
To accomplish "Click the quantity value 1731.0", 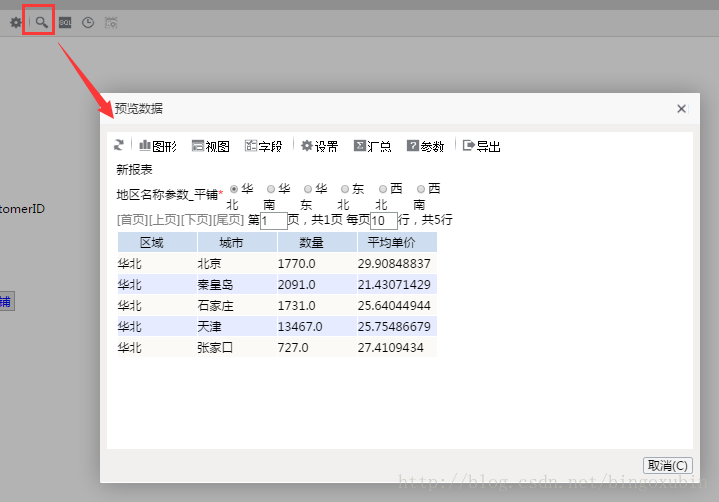I will (x=297, y=306).
